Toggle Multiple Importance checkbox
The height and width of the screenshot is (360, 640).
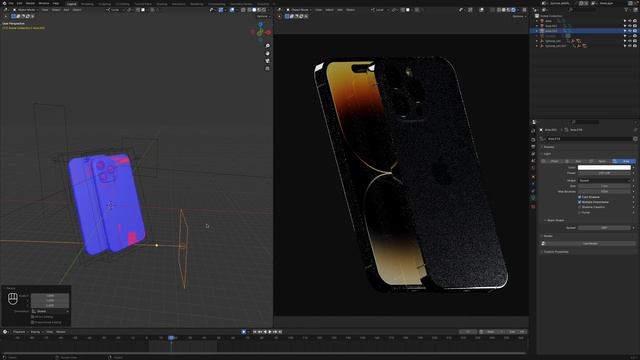(x=580, y=202)
